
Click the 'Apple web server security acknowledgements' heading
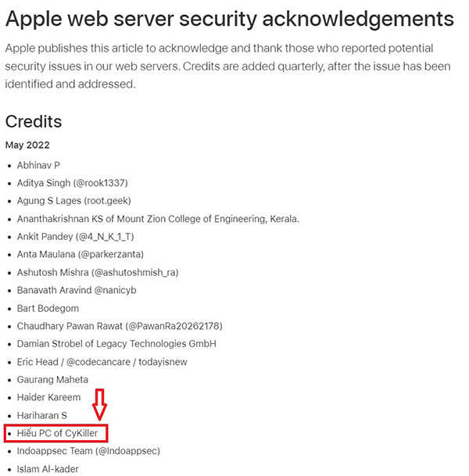(x=229, y=19)
